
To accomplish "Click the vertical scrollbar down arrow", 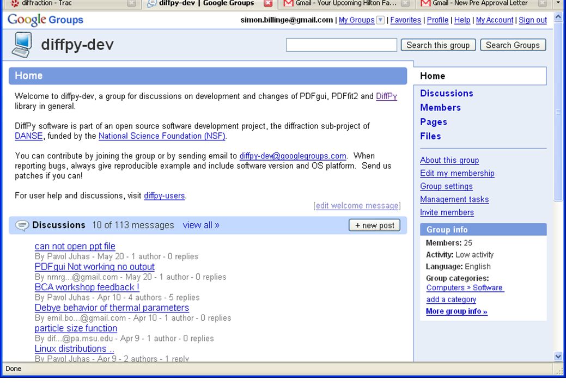I will click(558, 357).
